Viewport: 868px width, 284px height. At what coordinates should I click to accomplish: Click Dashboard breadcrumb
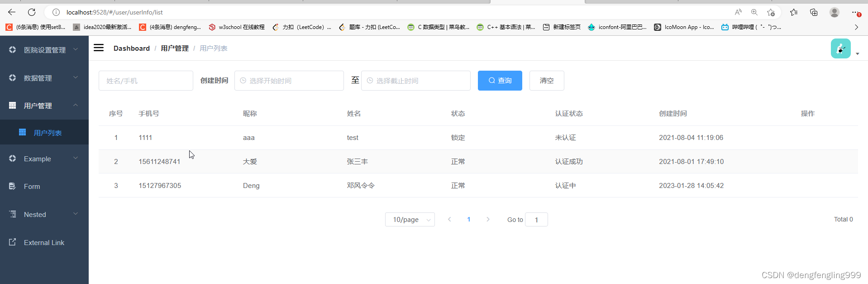pos(132,48)
